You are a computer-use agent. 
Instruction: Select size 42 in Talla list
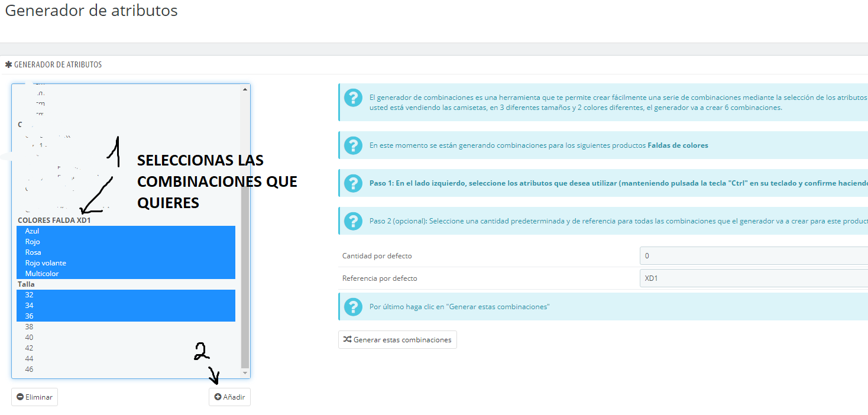pos(126,348)
